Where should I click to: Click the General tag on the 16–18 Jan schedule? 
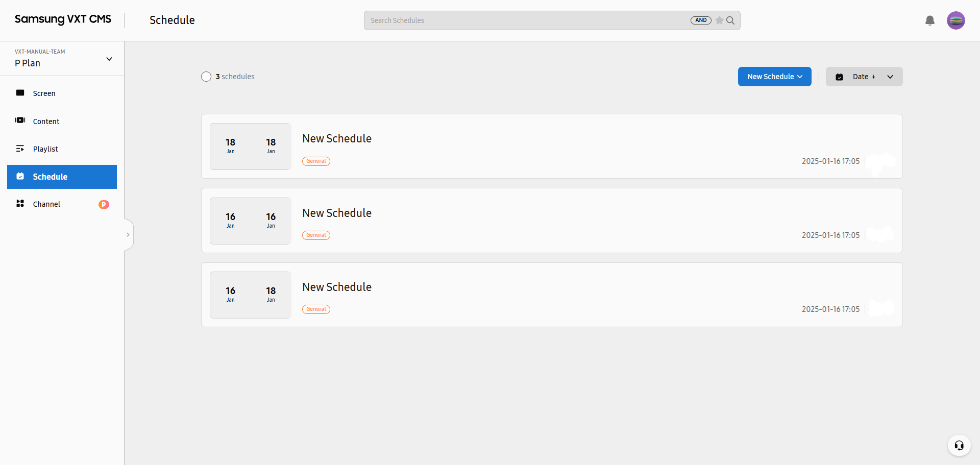coord(316,309)
